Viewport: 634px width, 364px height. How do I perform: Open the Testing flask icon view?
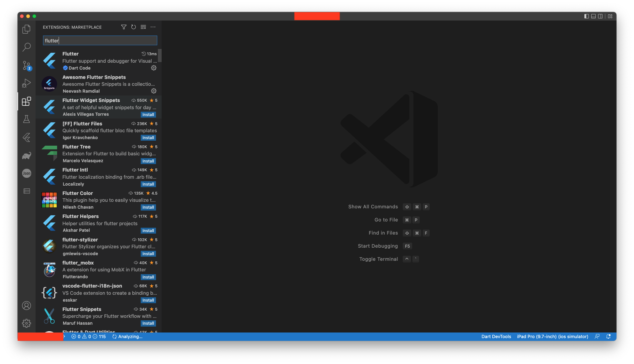27,119
